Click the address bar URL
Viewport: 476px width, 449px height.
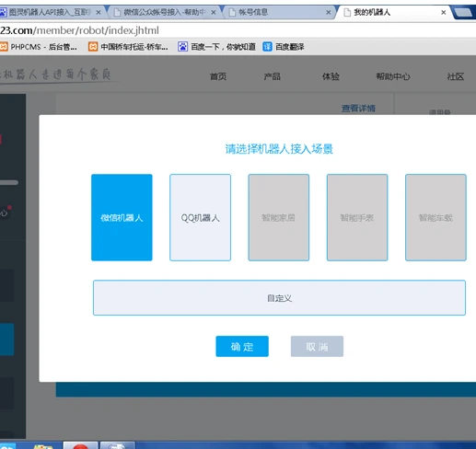coord(79,30)
